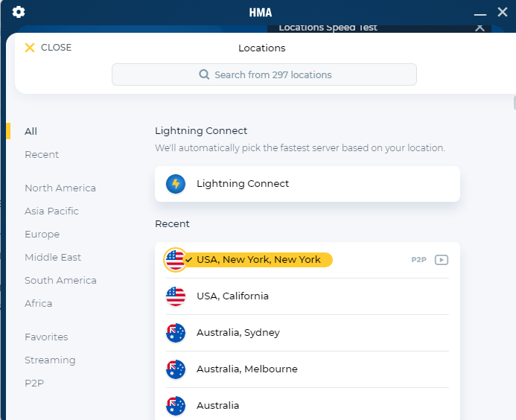Click the vertical scrollbar handle
The height and width of the screenshot is (420, 516).
pyautogui.click(x=515, y=103)
